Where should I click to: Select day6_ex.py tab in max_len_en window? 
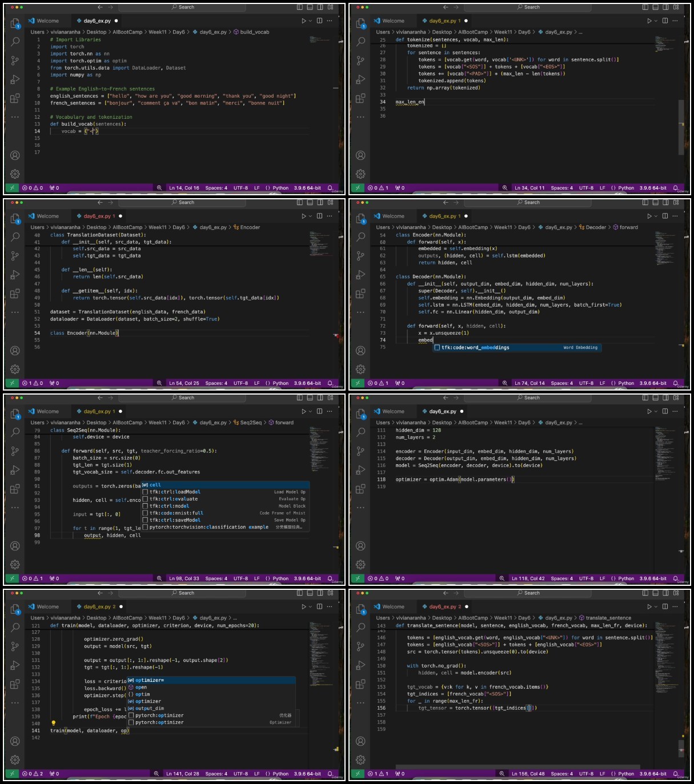tap(444, 21)
